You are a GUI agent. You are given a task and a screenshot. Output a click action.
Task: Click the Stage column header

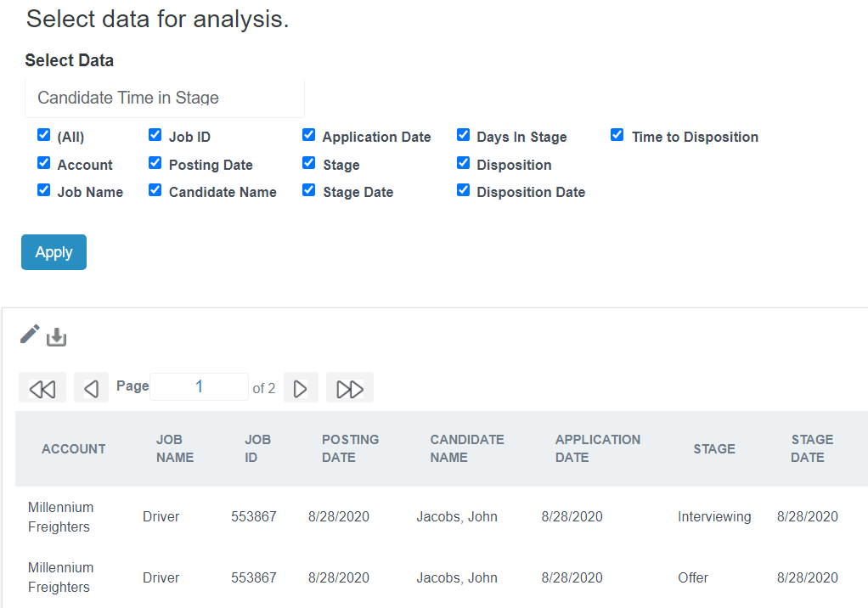[714, 448]
